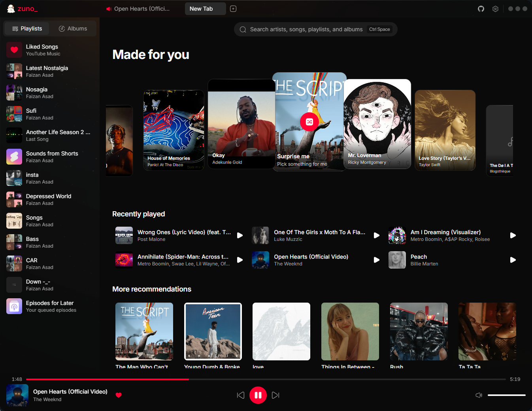
Task: Switch to the Albums tab
Action: 73,28
